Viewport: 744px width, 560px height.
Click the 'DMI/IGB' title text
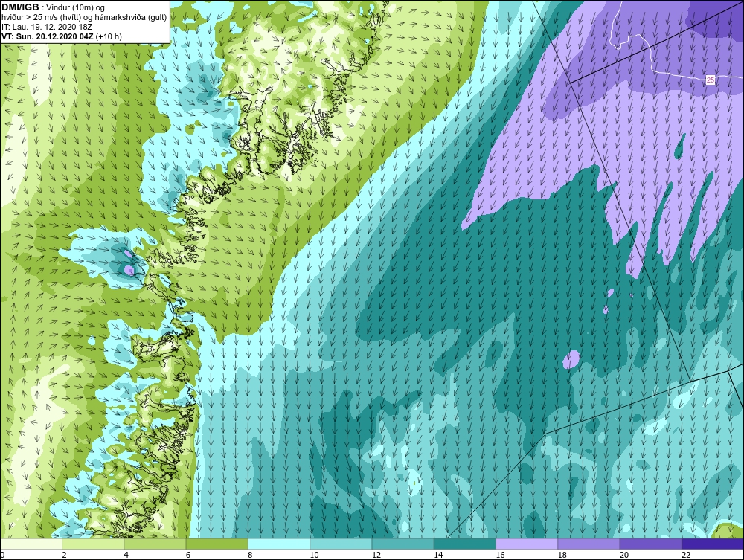(20, 7)
